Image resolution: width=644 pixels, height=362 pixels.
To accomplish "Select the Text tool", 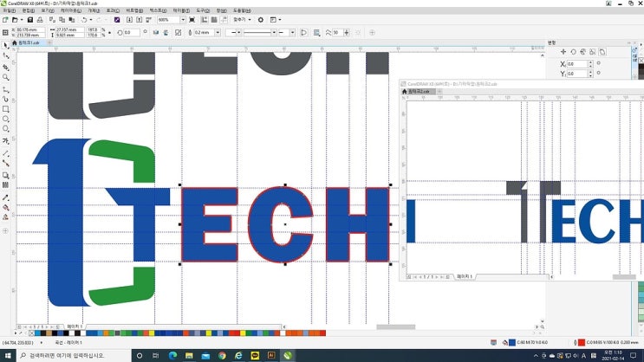I will [x=5, y=141].
